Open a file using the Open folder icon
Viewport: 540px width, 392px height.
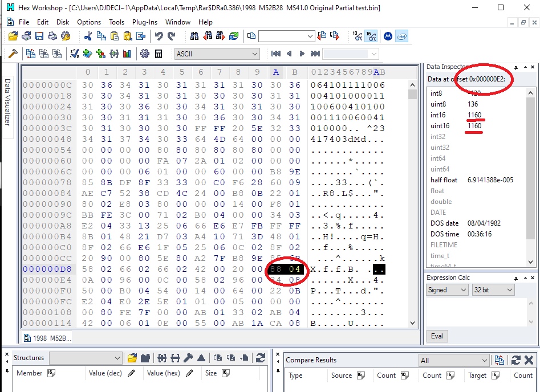pos(13,36)
